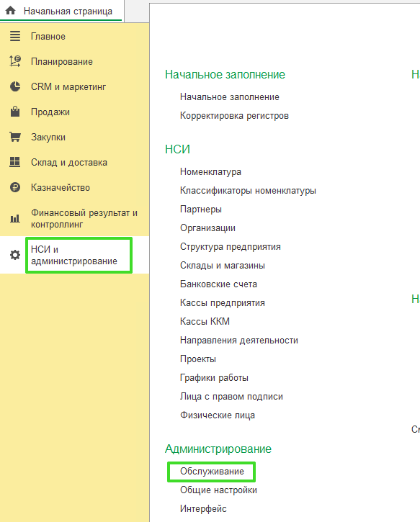Image resolution: width=420 pixels, height=522 pixels.
Task: Open the Планирование section
Action: pyautogui.click(x=62, y=62)
